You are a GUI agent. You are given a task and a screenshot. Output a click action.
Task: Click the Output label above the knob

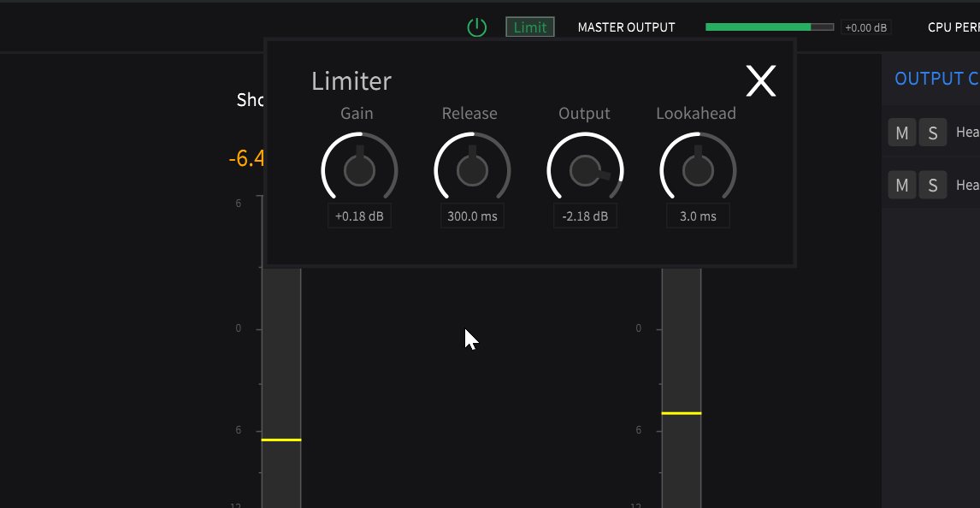point(584,114)
